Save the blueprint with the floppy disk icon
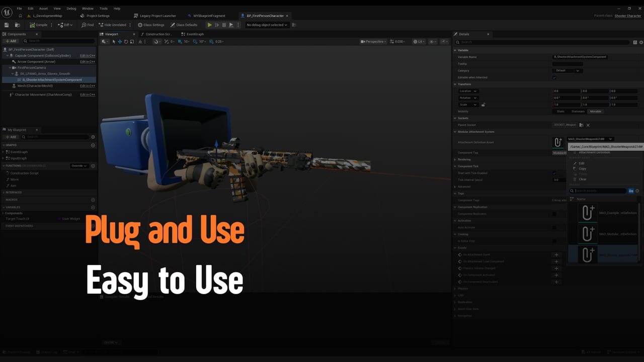644x362 pixels. [x=7, y=25]
